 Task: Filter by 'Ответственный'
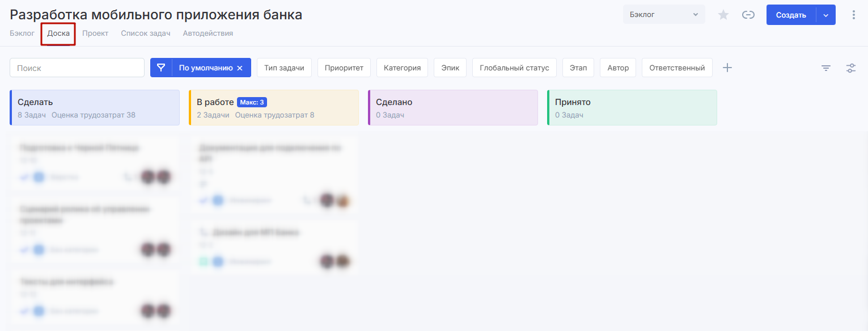[x=677, y=68]
